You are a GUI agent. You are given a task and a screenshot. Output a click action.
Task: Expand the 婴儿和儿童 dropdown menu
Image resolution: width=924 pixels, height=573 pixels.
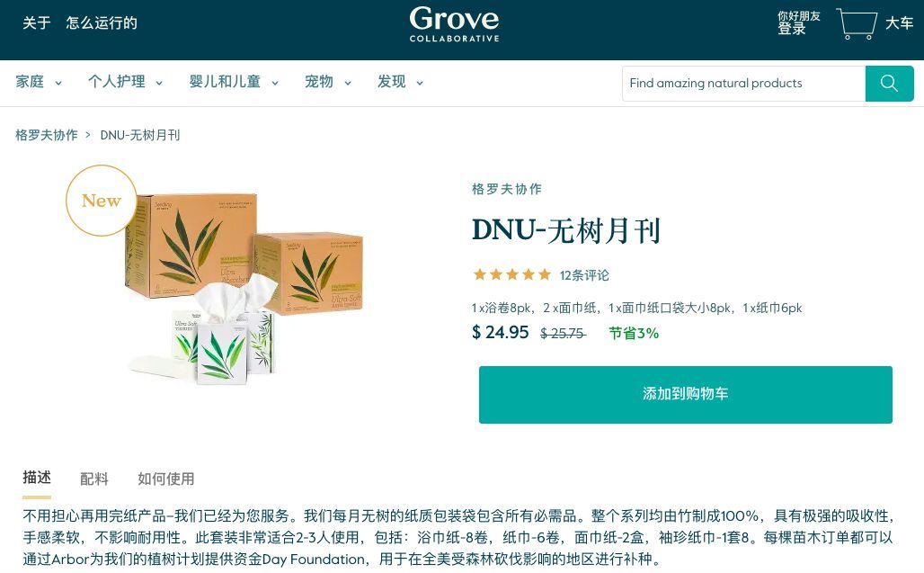pos(234,82)
